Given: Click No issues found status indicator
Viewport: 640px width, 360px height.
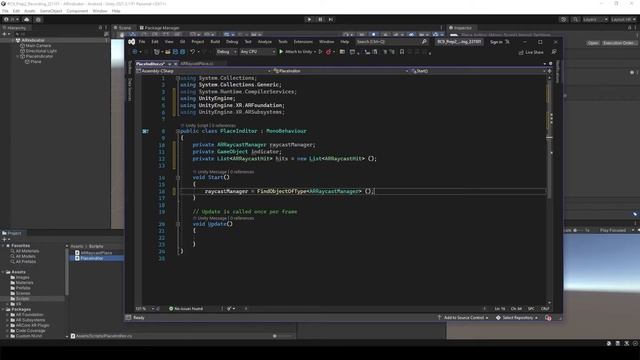Looking at the screenshot, I should tap(186, 309).
